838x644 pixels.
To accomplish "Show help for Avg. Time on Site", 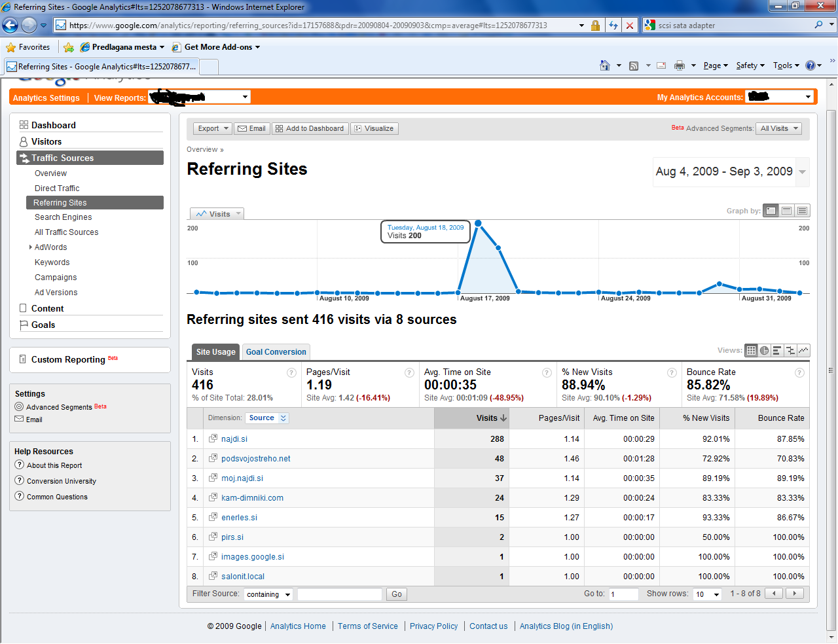I will (x=547, y=372).
